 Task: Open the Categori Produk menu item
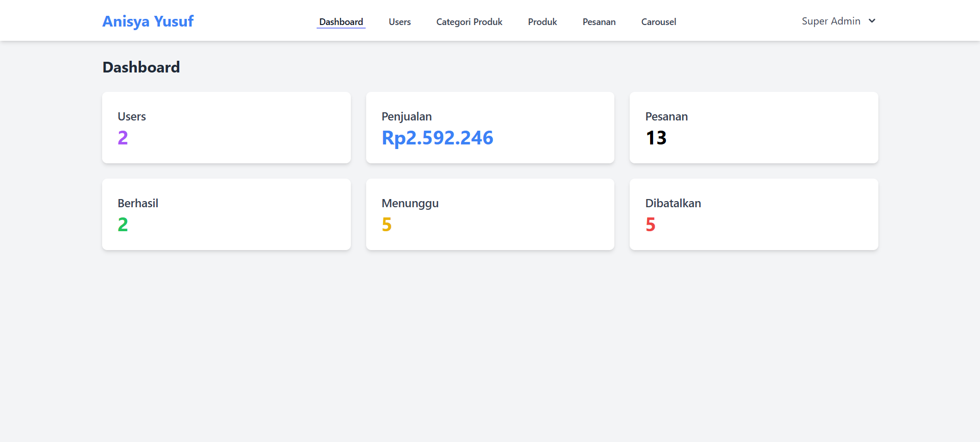click(469, 22)
